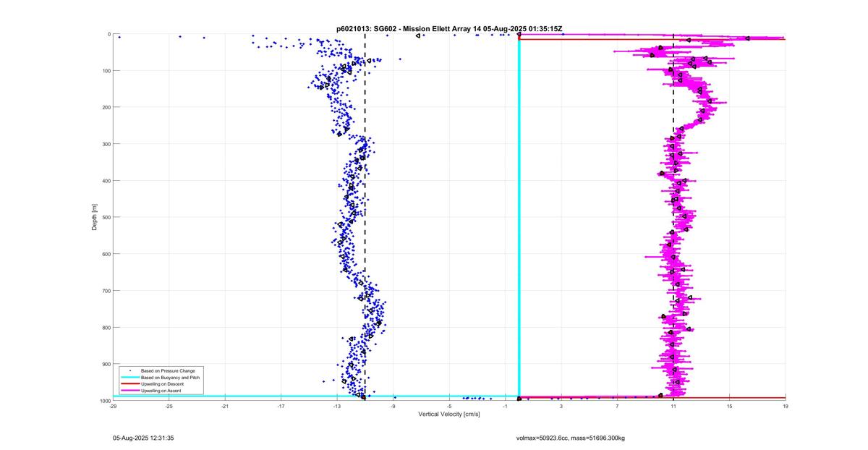Click the 'Depth [m]' y-axis label
This screenshot has height=450, width=868.
coord(94,217)
